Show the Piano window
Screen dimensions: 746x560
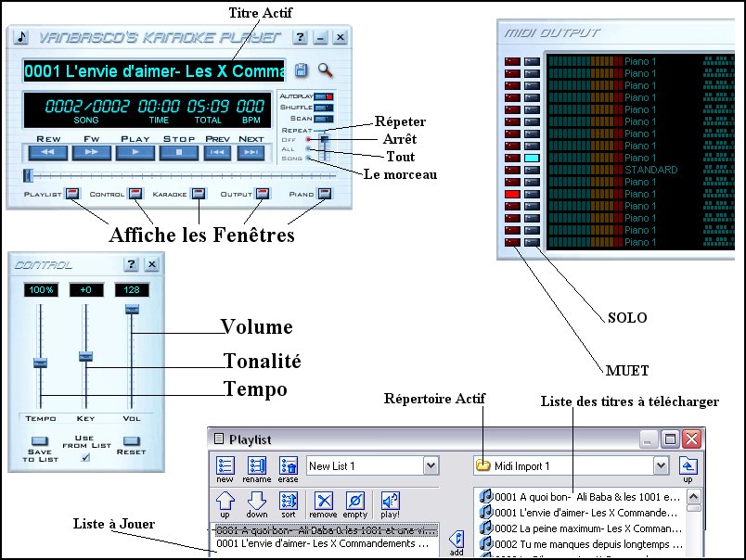click(325, 193)
